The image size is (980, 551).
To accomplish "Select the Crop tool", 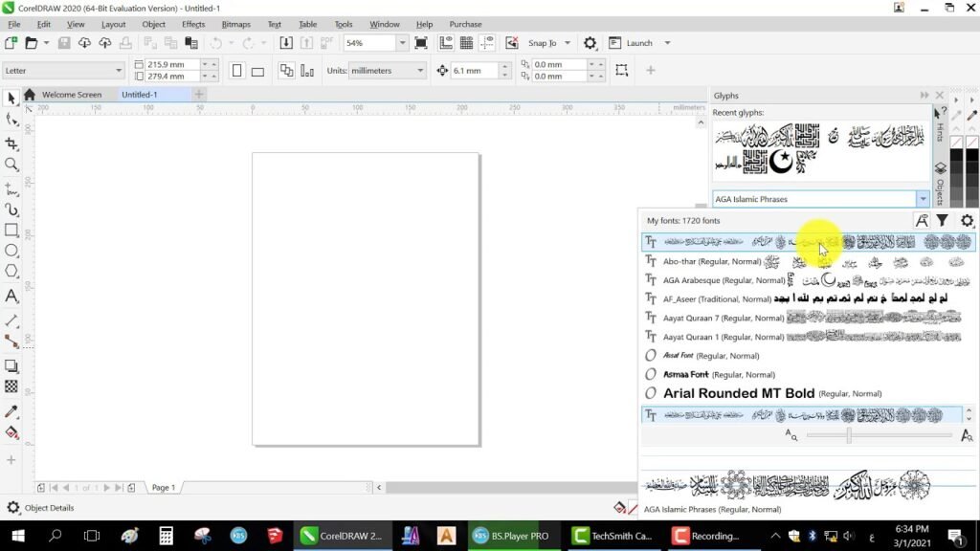I will tap(11, 143).
